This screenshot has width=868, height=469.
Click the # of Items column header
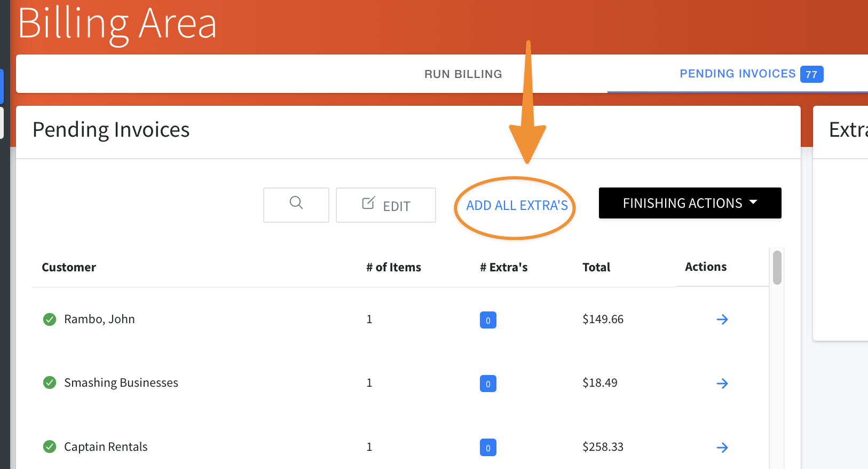tap(393, 267)
